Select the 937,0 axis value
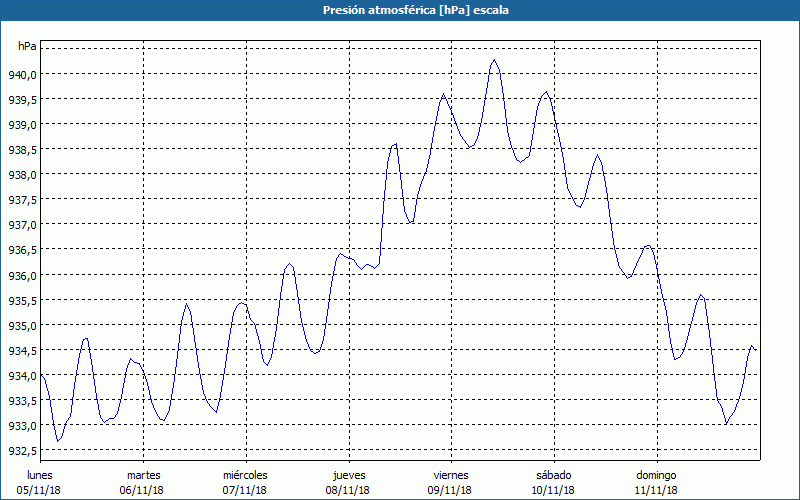This screenshot has width=800, height=500. (22, 226)
